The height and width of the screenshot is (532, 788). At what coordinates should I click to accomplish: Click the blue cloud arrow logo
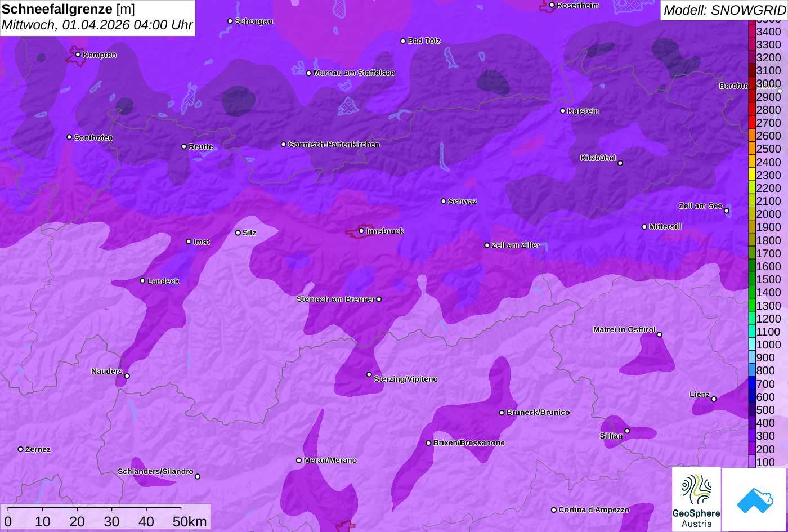(x=755, y=500)
